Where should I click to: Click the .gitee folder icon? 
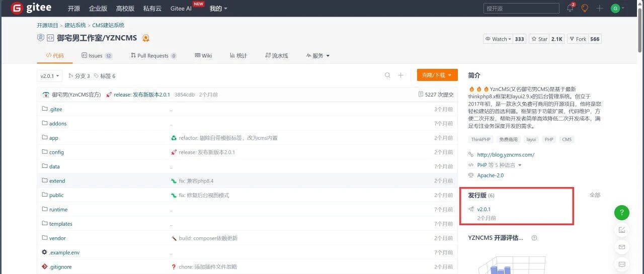point(45,109)
